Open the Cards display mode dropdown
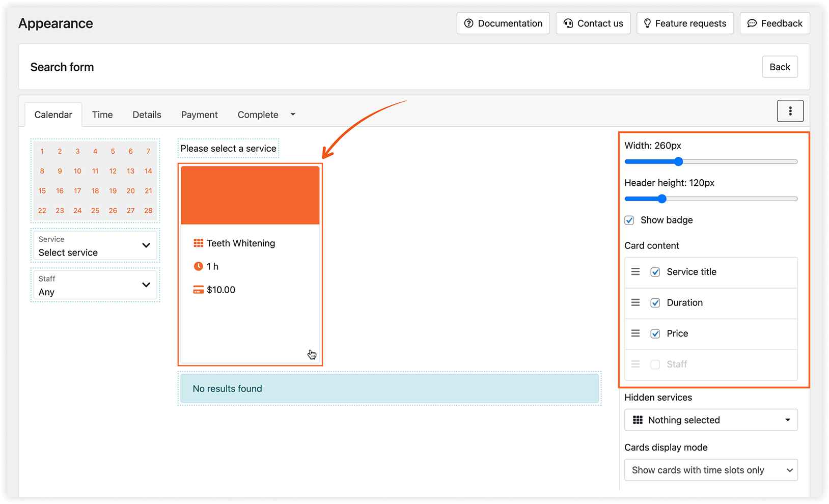 (x=711, y=469)
